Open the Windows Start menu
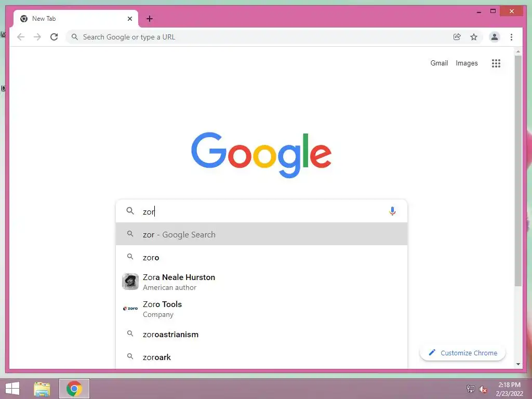Viewport: 532px width, 399px height. tap(12, 389)
